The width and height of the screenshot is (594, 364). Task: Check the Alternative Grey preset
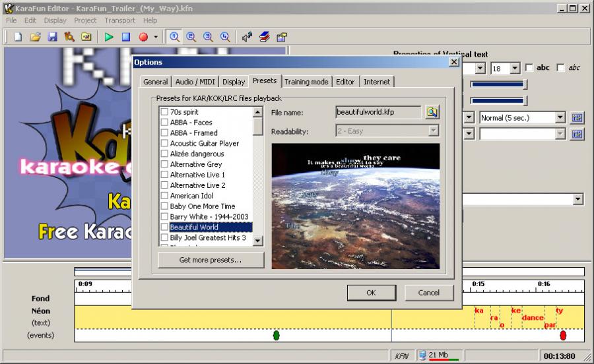tap(164, 164)
